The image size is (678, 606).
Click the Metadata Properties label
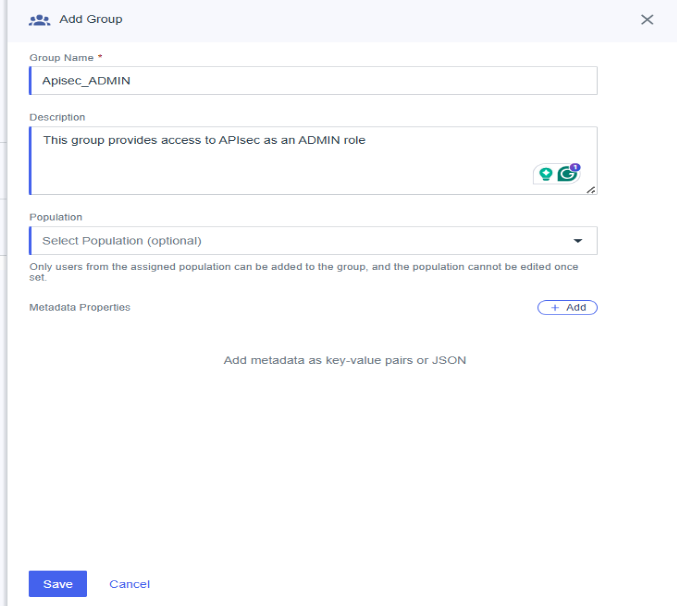(80, 307)
